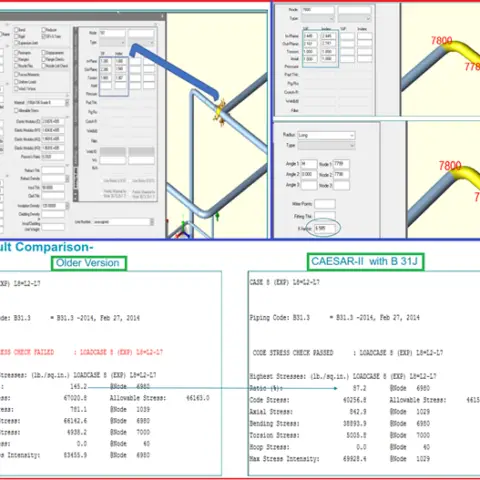Viewport: 480px width, 480px height.
Task: Open the Material dropdown
Action: click(x=67, y=103)
